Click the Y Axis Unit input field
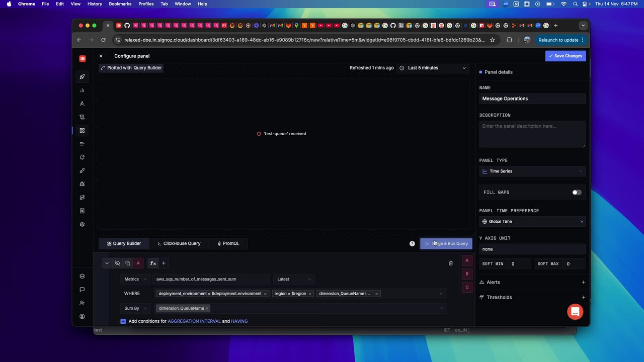644x362 pixels. [532, 249]
